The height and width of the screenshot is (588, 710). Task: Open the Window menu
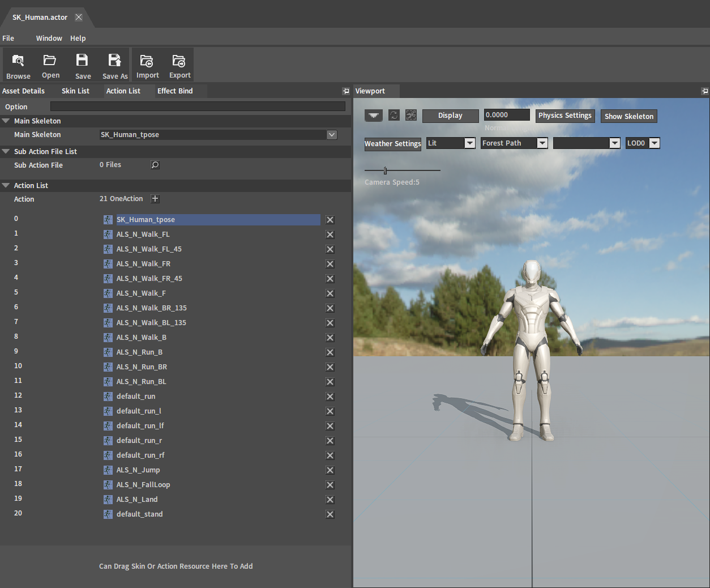[49, 39]
